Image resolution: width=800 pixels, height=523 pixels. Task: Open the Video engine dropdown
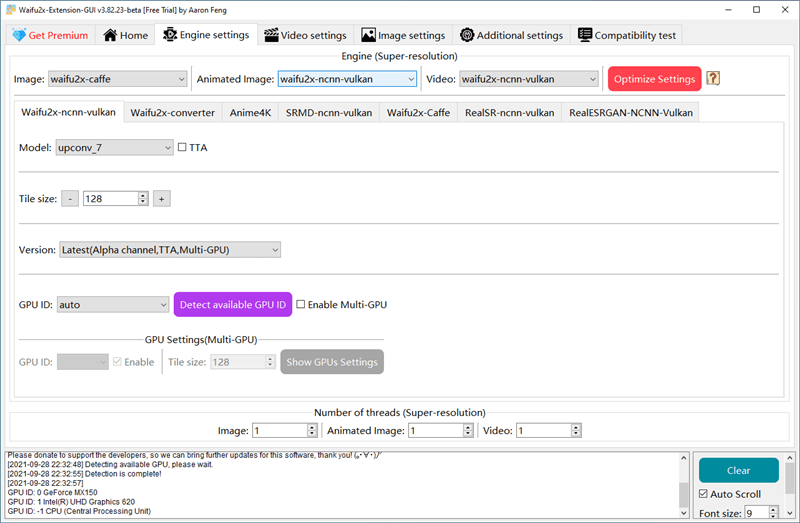(x=529, y=79)
